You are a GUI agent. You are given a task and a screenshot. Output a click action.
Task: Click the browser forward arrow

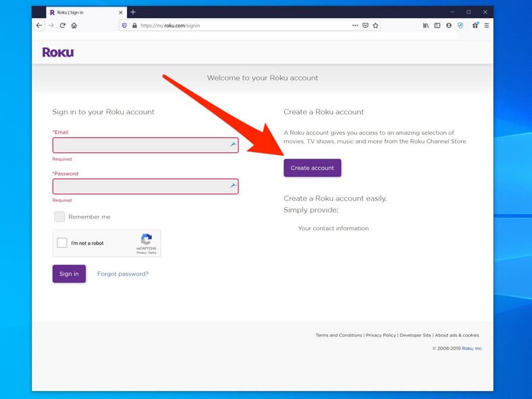point(51,26)
